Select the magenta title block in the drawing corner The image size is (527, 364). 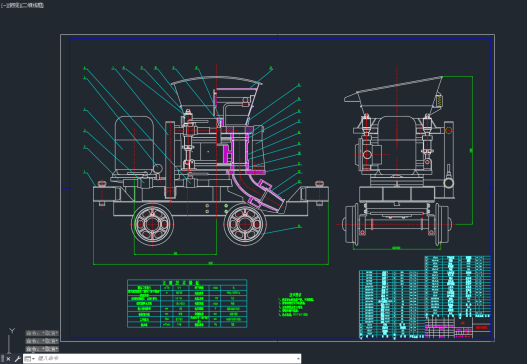(x=458, y=327)
